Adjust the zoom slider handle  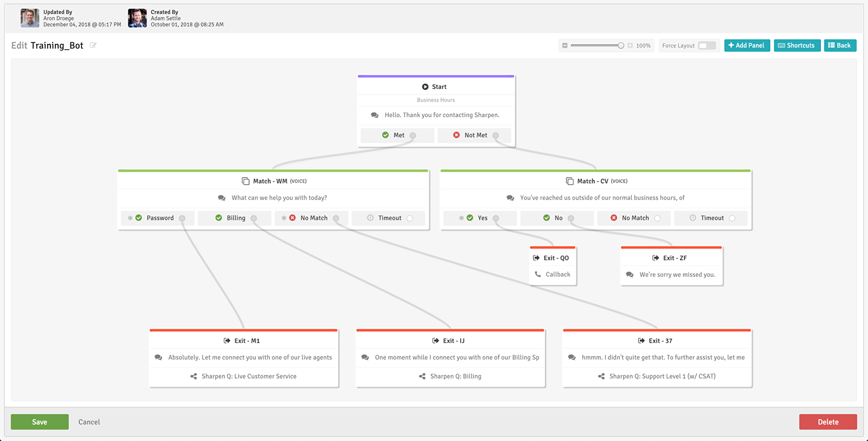pyautogui.click(x=621, y=46)
